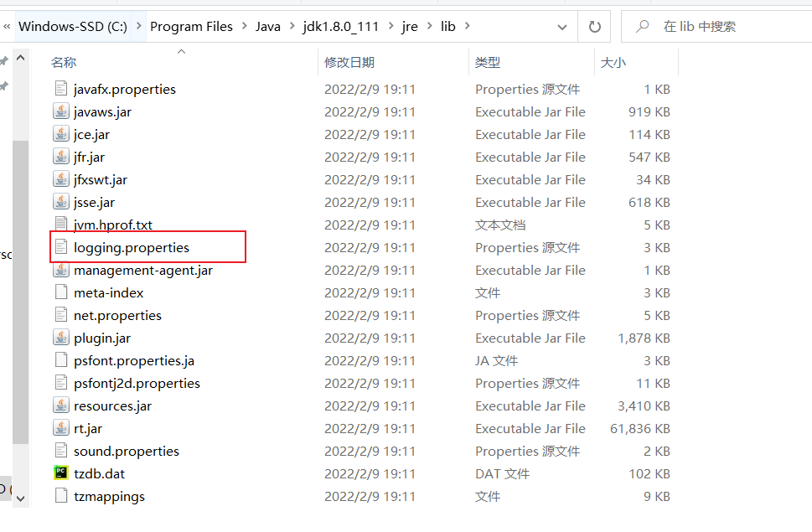This screenshot has height=532, width=812.
Task: Show hidden breadcrumb path with double chevron
Action: [x=7, y=26]
